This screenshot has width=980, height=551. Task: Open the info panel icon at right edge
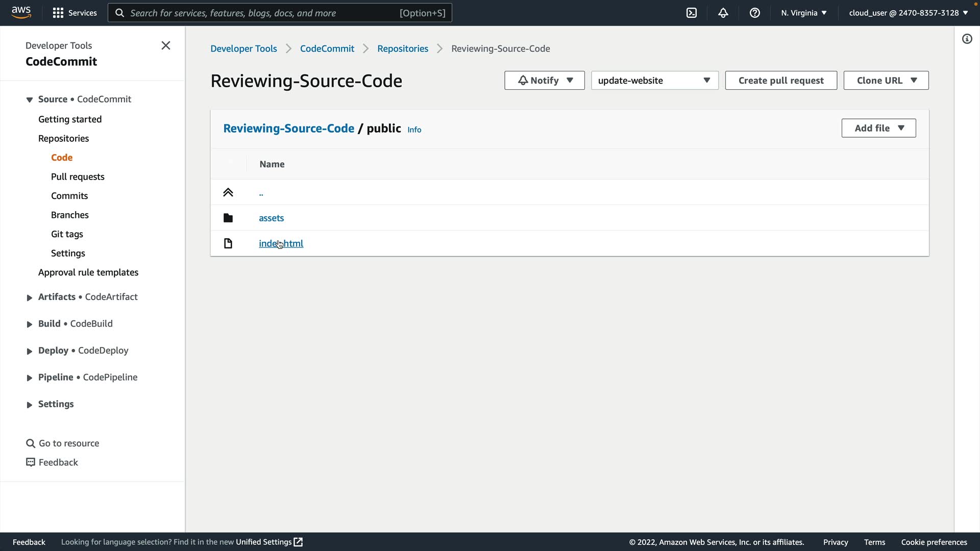point(967,39)
